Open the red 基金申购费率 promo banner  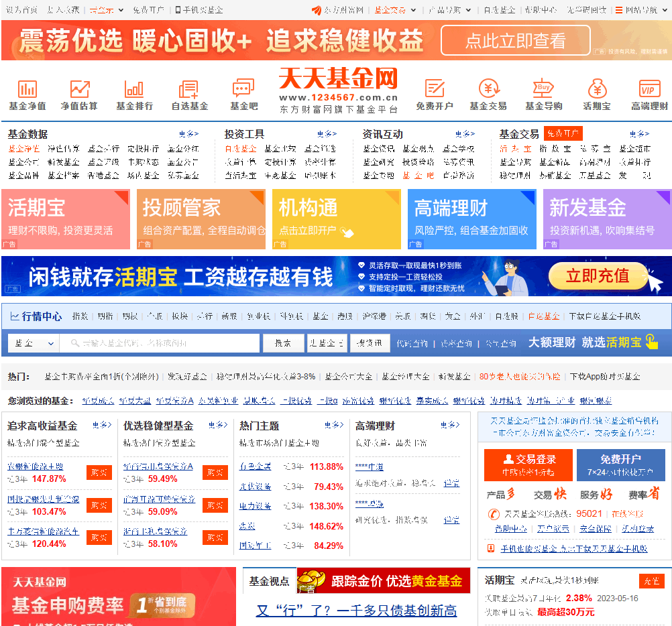(x=119, y=597)
